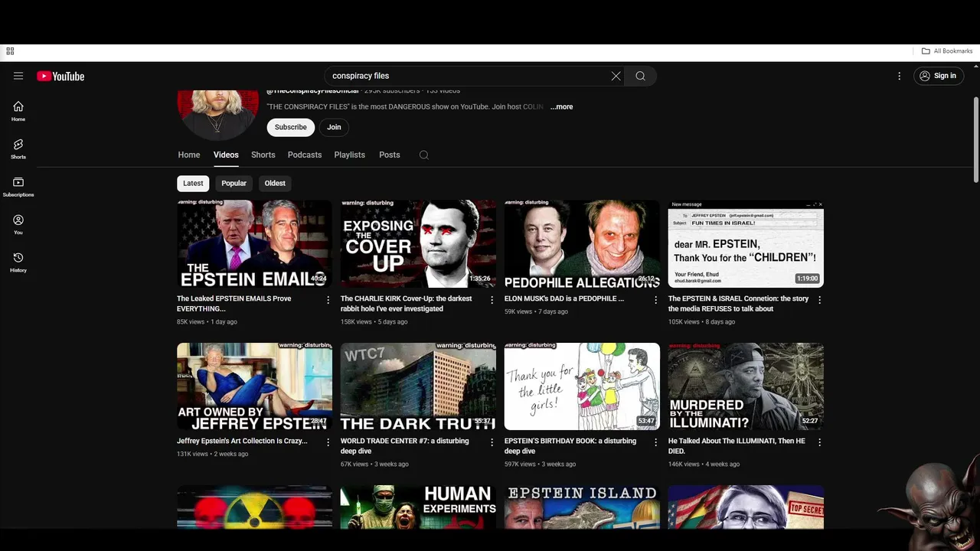
Task: Open Shorts in the left sidebar
Action: tap(18, 148)
